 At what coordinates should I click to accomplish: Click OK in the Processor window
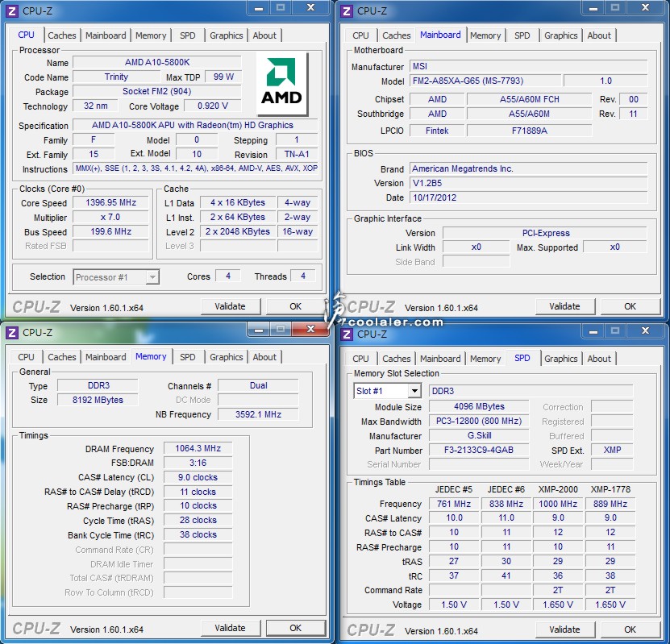tap(295, 306)
